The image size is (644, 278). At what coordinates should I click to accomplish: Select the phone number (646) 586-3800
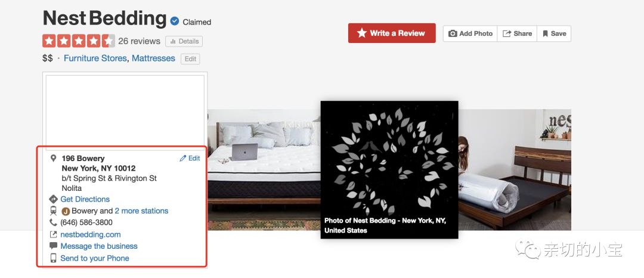[x=86, y=223]
